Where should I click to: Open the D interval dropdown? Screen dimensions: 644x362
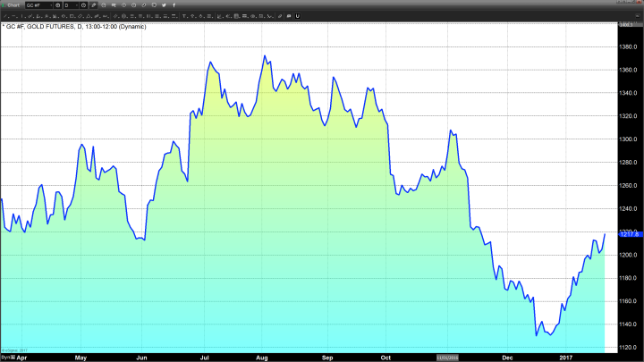pyautogui.click(x=72, y=5)
